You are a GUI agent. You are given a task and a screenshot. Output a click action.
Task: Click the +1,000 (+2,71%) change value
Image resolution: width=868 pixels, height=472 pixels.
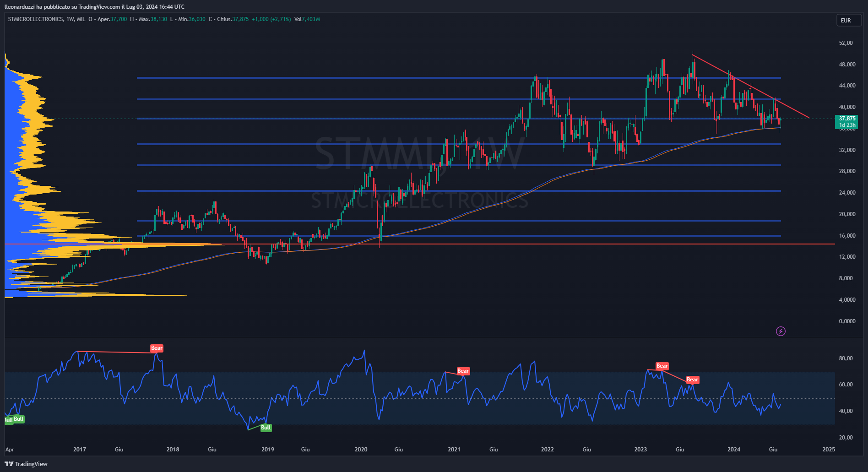(x=271, y=19)
